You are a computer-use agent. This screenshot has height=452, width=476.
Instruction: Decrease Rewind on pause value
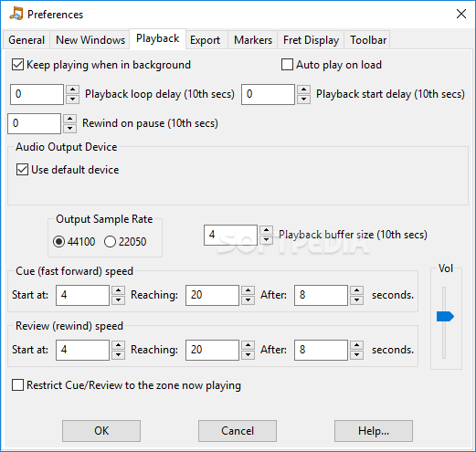69,129
